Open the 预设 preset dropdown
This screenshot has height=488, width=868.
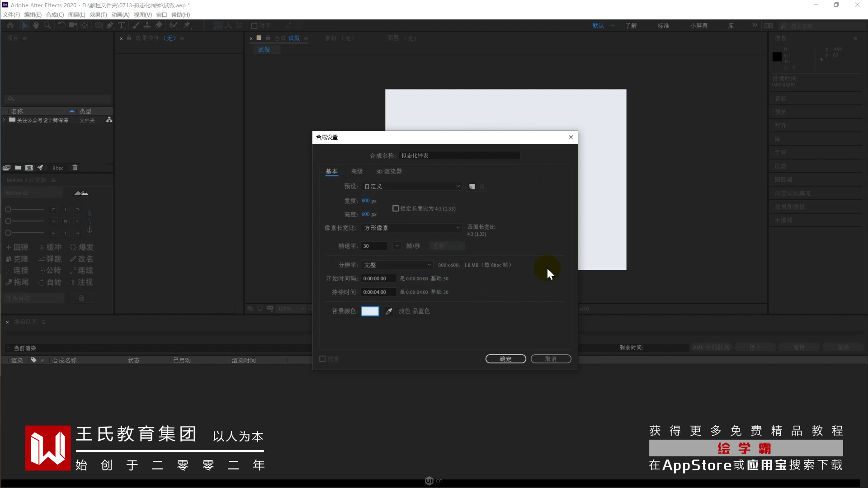[x=411, y=187]
